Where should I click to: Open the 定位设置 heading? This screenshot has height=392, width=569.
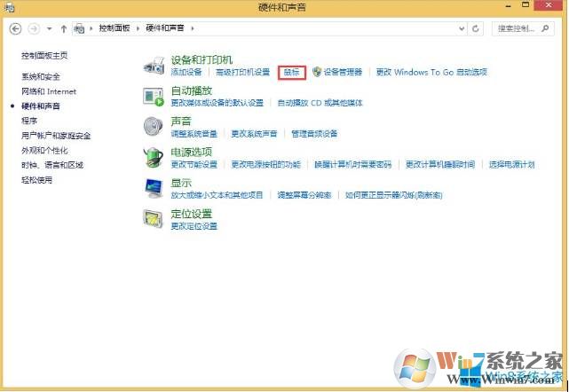pyautogui.click(x=191, y=214)
